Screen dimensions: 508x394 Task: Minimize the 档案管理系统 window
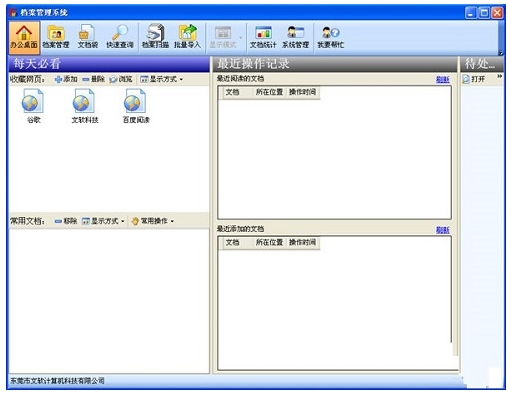click(471, 13)
